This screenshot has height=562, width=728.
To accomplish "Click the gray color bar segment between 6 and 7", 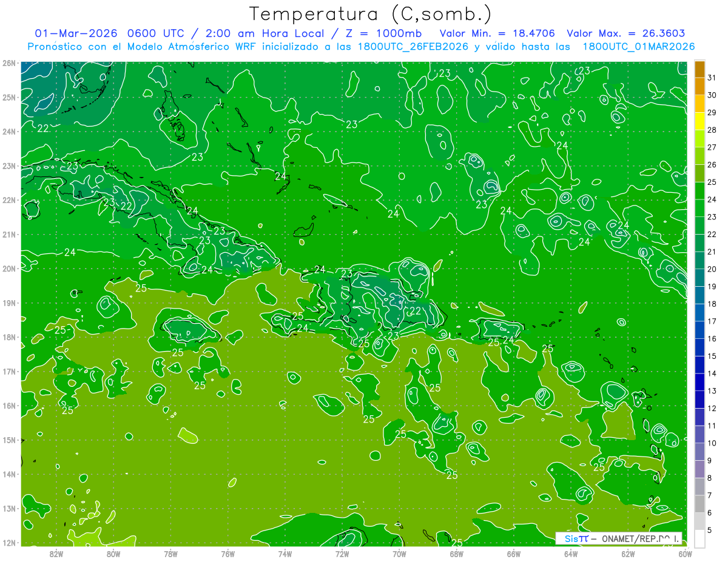I will 699,504.
